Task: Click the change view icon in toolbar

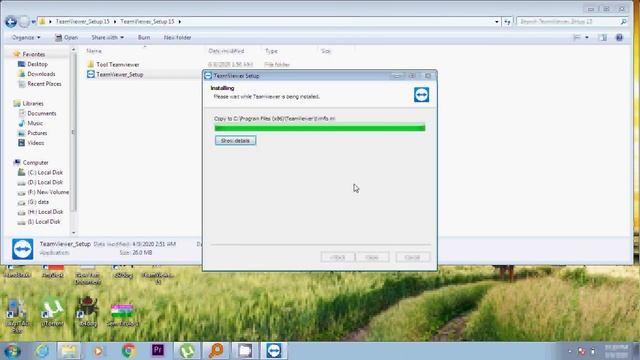Action: point(577,38)
